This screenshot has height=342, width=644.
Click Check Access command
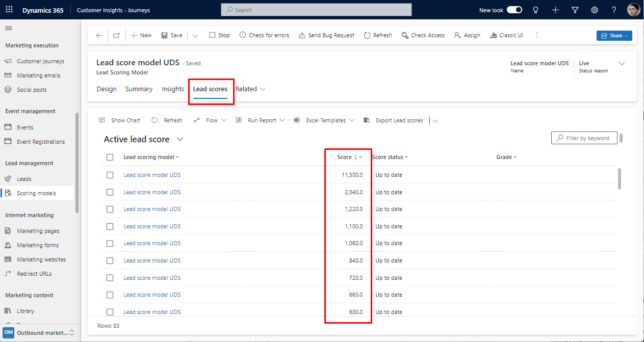pyautogui.click(x=423, y=35)
